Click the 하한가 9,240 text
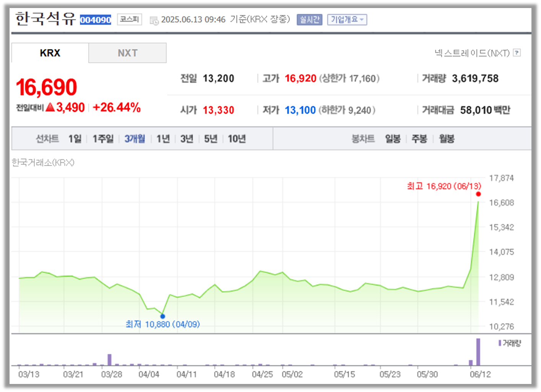The image size is (541, 392). pyautogui.click(x=347, y=110)
